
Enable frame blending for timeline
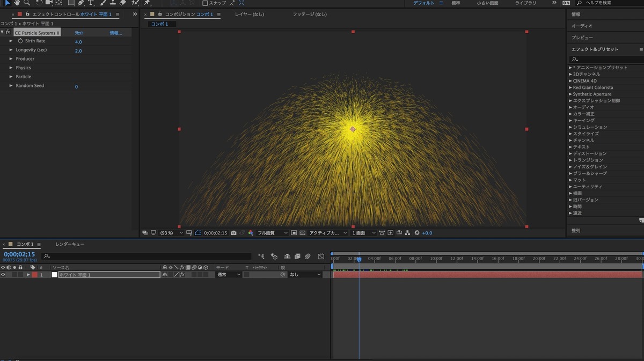point(298,256)
